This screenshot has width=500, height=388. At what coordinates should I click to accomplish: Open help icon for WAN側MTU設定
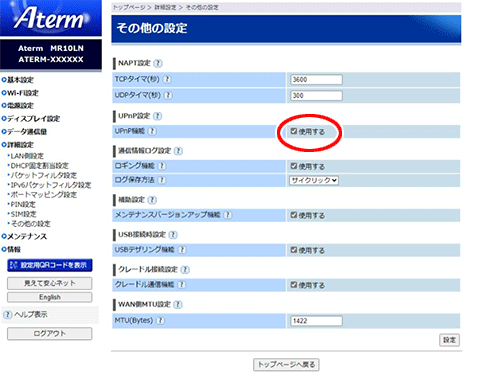[x=178, y=304]
